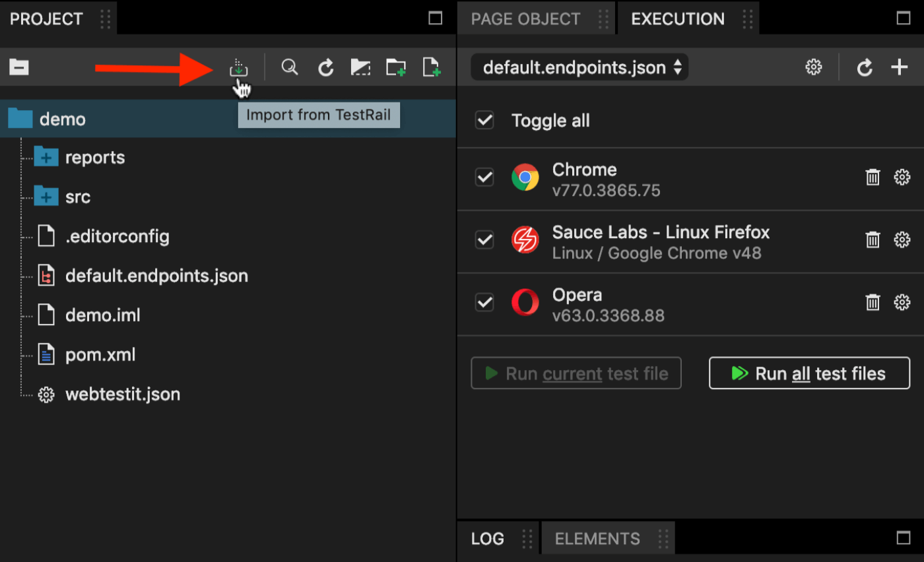
Task: Disable the Sauce Labs endpoint checkbox
Action: click(x=484, y=240)
